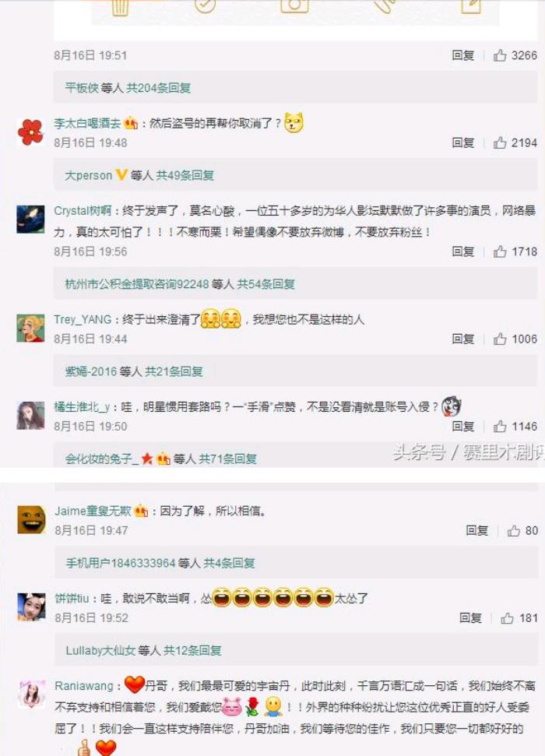This screenshot has height=756, width=545.
Task: Expand 共12条回复 under Lullaby大仙女
Action: coord(192,650)
